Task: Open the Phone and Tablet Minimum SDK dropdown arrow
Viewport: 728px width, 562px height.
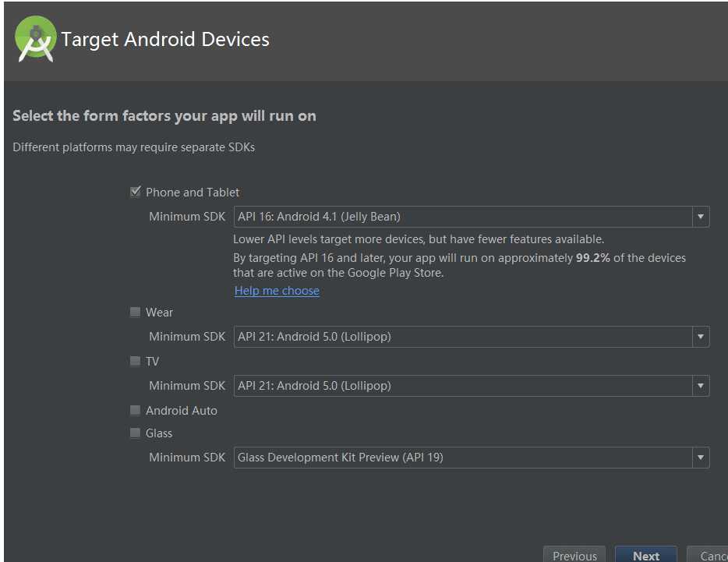Action: coord(701,217)
